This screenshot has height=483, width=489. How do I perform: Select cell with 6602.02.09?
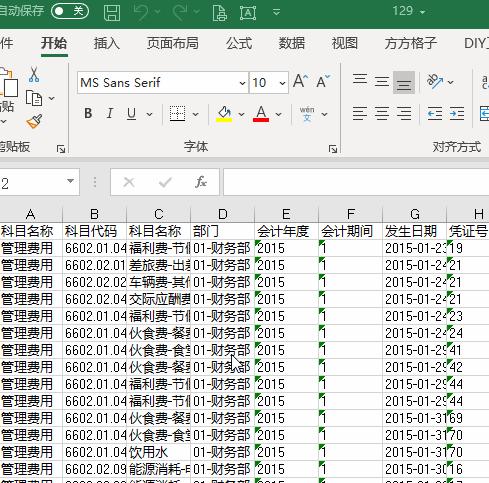95,469
